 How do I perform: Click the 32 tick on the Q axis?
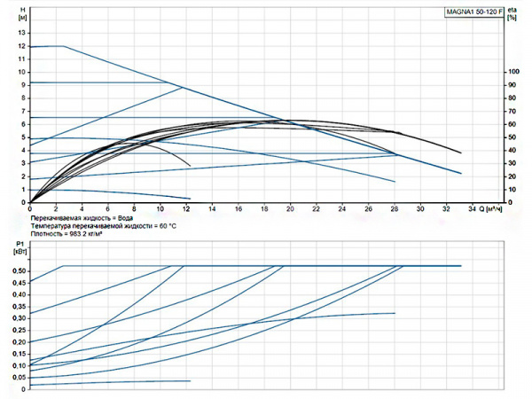(445, 209)
